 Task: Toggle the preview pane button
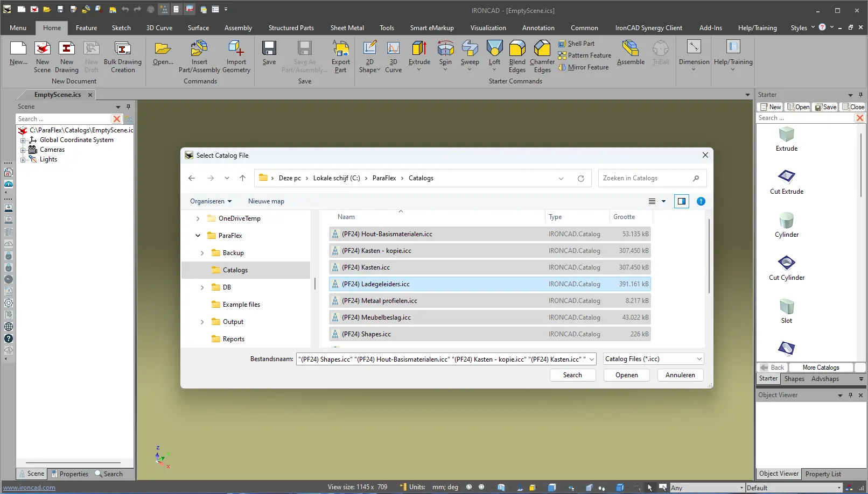[x=681, y=201]
